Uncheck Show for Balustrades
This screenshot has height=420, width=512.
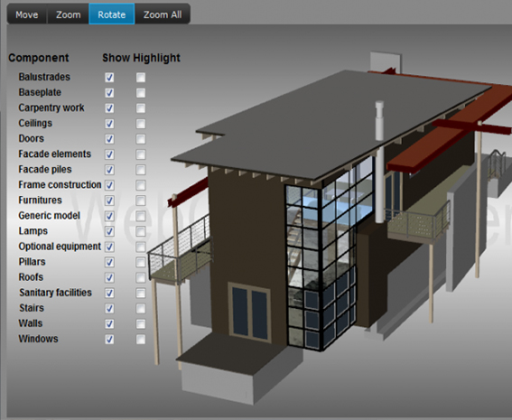(x=109, y=78)
